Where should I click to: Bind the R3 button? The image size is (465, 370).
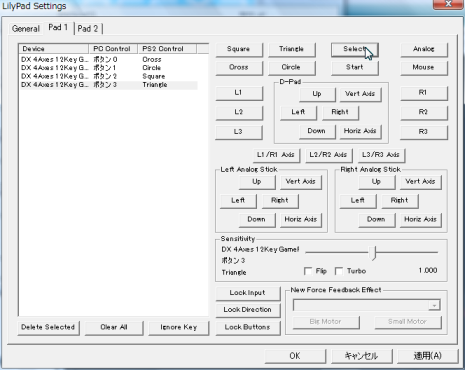click(x=424, y=132)
